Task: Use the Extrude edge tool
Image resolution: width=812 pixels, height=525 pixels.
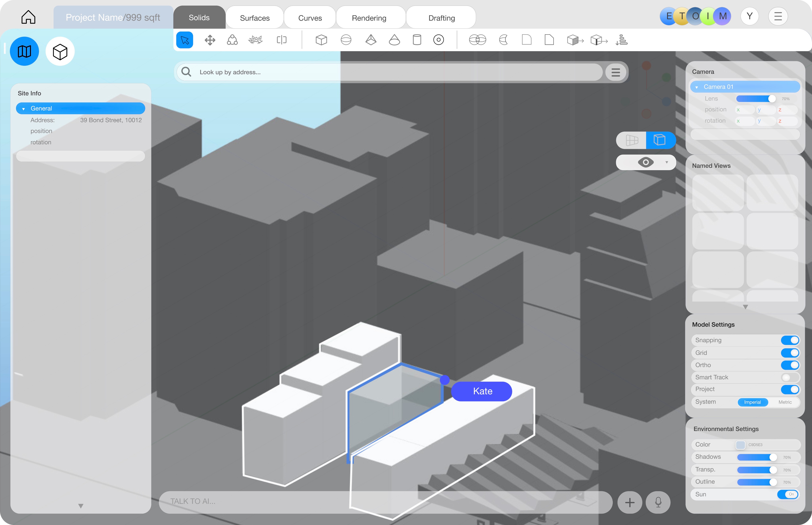Action: pos(599,40)
